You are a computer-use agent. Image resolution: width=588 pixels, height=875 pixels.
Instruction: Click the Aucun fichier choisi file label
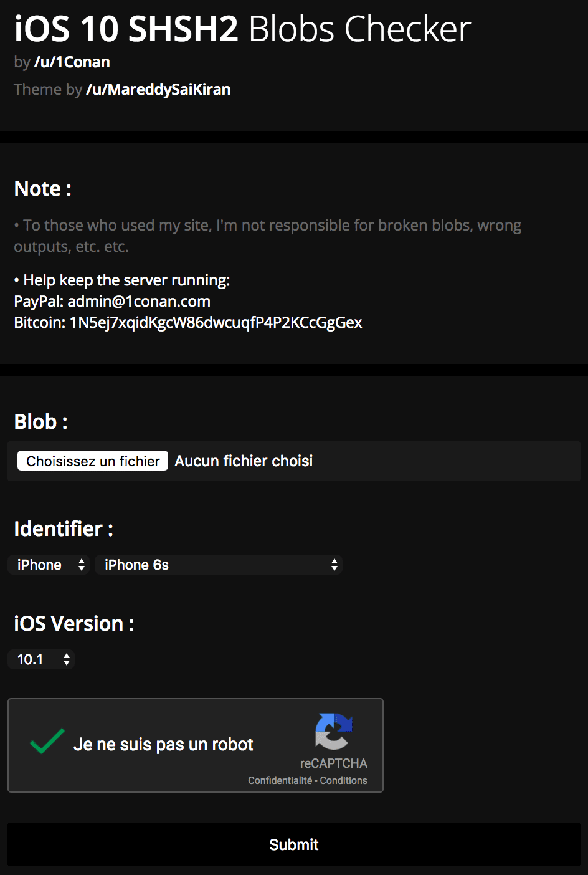244,461
